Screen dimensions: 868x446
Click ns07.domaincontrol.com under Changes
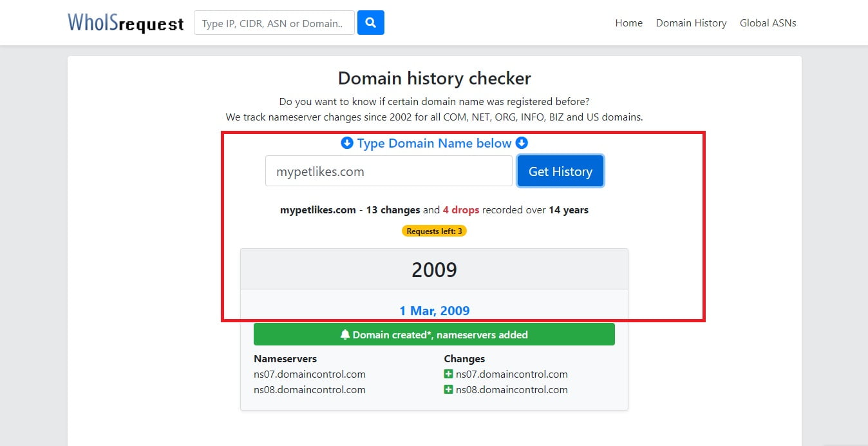point(512,374)
